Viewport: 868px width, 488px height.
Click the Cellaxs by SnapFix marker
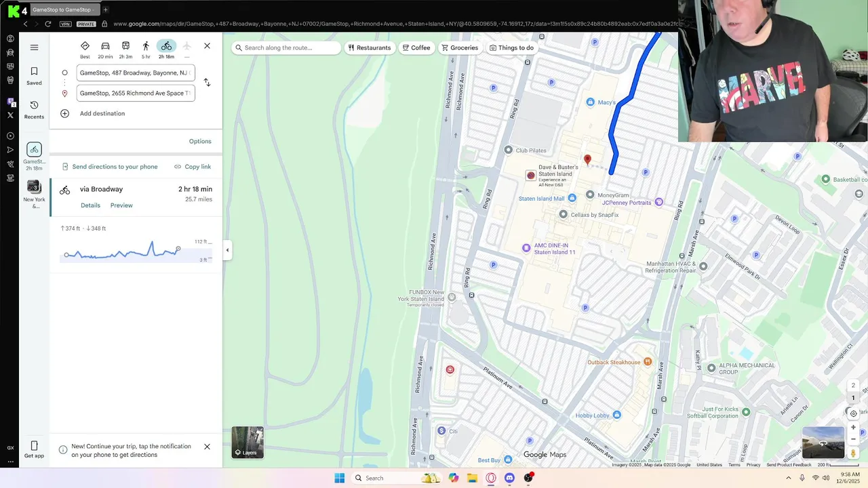coord(563,214)
